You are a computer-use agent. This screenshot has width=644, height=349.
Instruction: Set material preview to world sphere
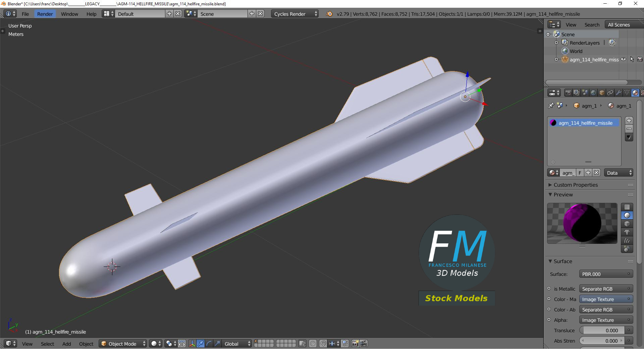(627, 249)
